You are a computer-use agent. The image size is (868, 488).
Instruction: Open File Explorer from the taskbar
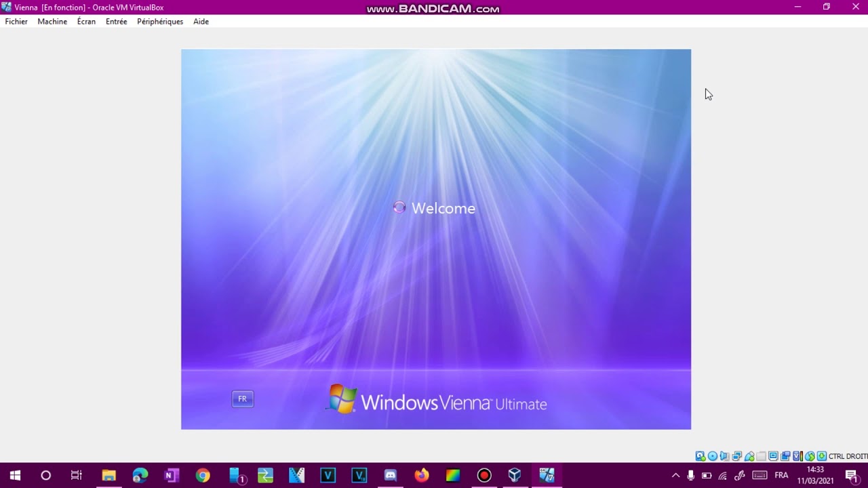(108, 475)
